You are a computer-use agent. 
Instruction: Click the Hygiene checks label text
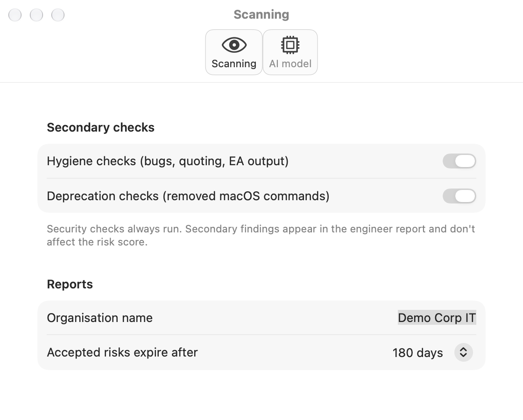pyautogui.click(x=168, y=161)
